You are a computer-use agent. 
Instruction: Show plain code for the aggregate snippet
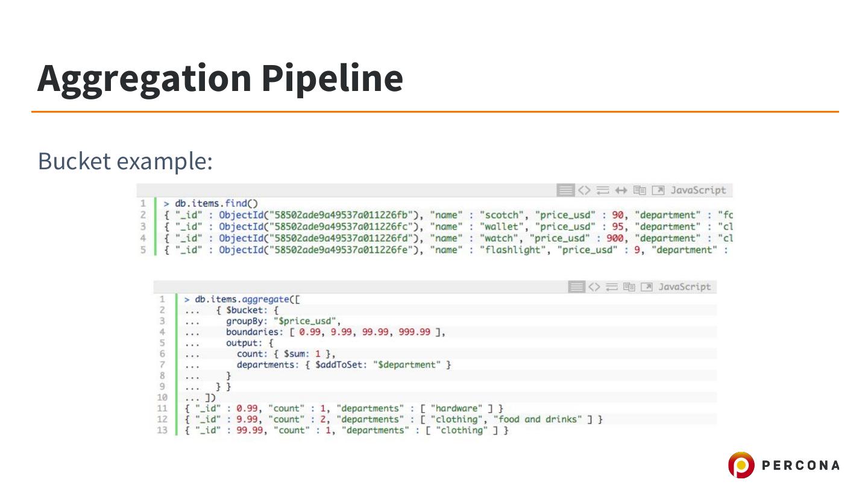point(594,287)
